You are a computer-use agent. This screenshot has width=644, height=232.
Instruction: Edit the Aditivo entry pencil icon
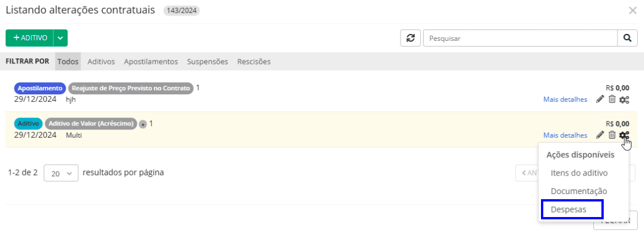click(600, 135)
